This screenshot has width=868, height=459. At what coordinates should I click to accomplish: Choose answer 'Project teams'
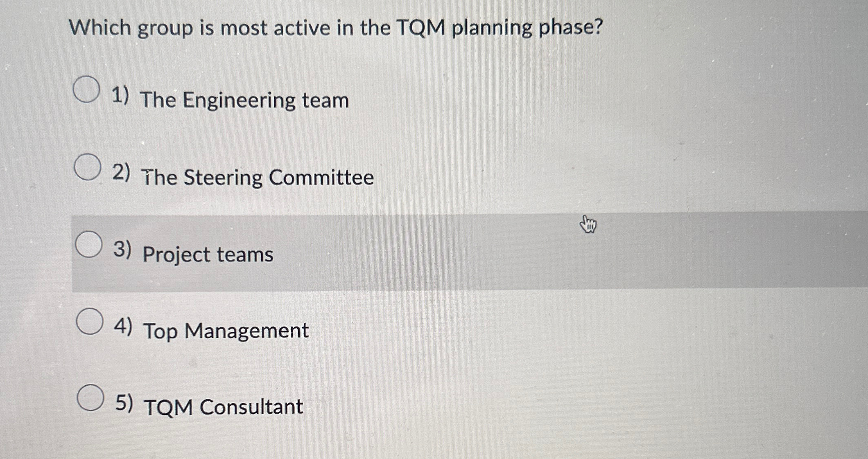[x=208, y=254]
